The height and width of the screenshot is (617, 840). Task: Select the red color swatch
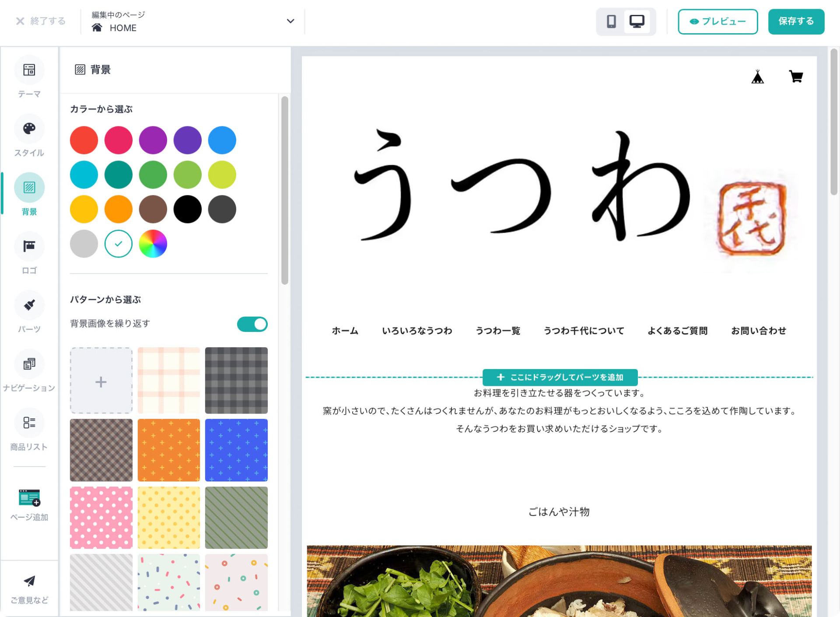click(x=84, y=140)
